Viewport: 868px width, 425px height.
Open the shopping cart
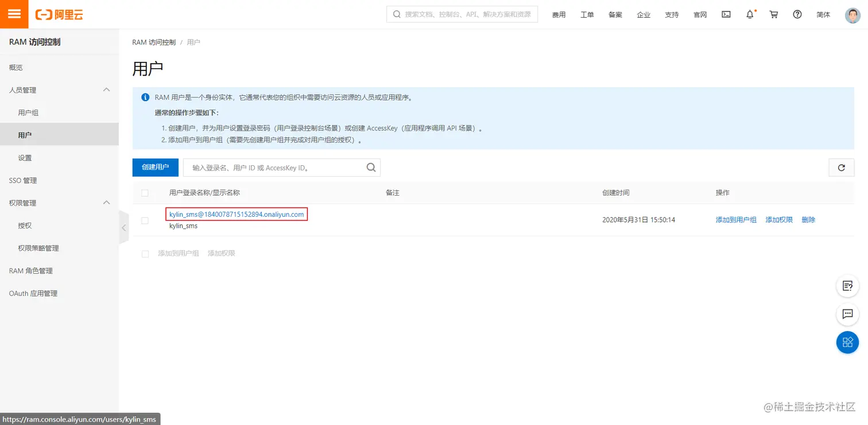tap(774, 15)
